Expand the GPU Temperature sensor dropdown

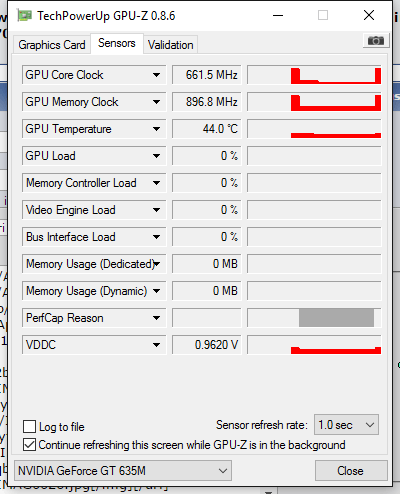[x=156, y=129]
